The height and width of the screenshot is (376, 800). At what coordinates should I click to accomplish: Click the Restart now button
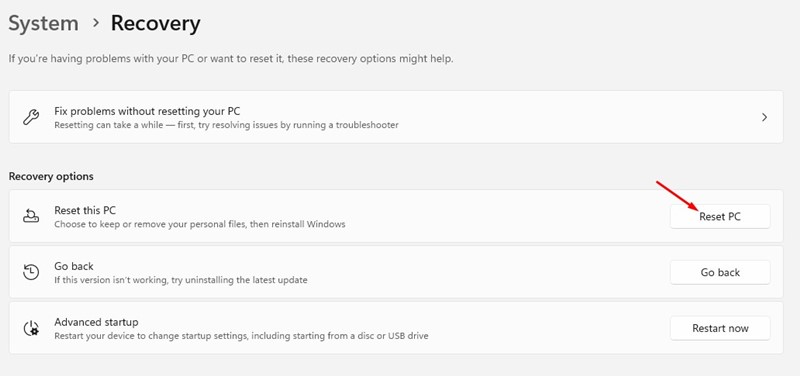pos(720,328)
